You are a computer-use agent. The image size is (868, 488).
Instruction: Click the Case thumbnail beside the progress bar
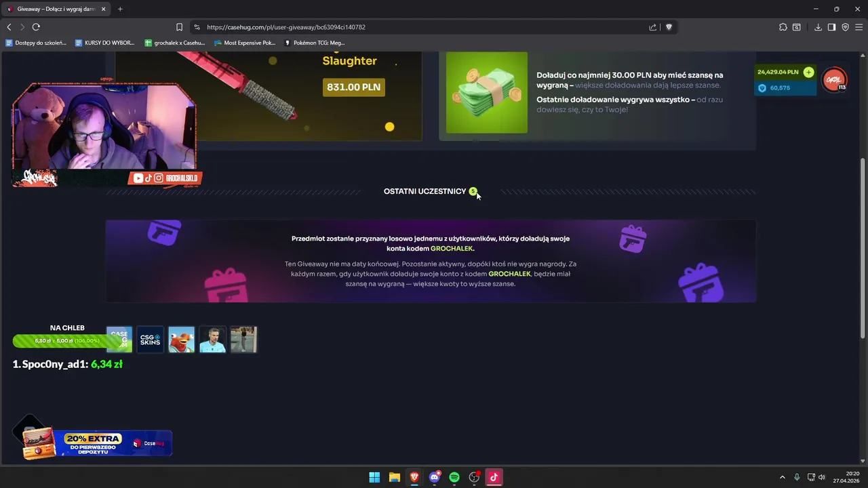(x=119, y=340)
